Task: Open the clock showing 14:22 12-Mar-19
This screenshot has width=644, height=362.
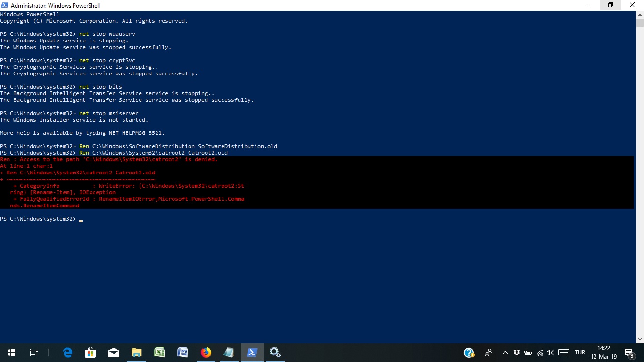Action: [x=604, y=353]
